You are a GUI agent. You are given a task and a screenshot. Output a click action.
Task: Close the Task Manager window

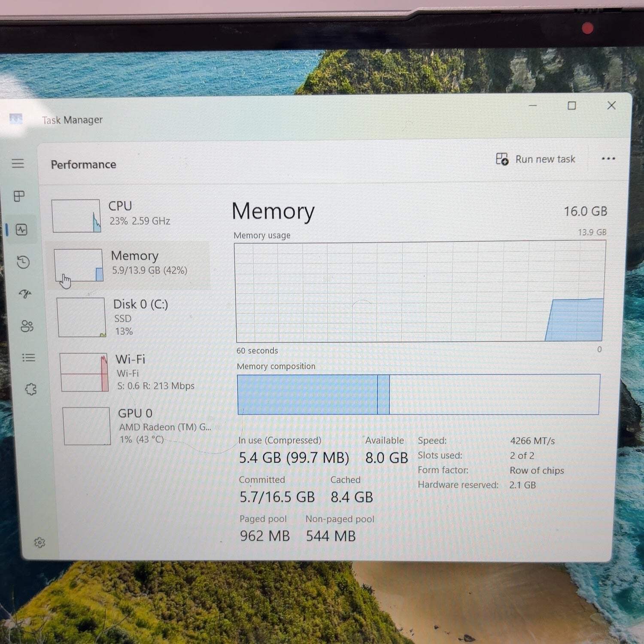[611, 105]
